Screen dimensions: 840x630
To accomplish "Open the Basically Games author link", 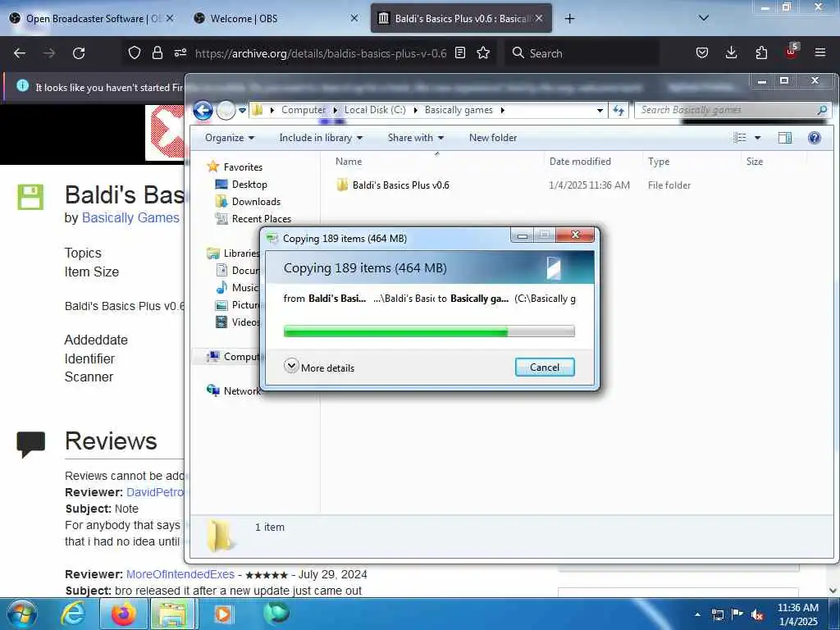I will pyautogui.click(x=130, y=217).
